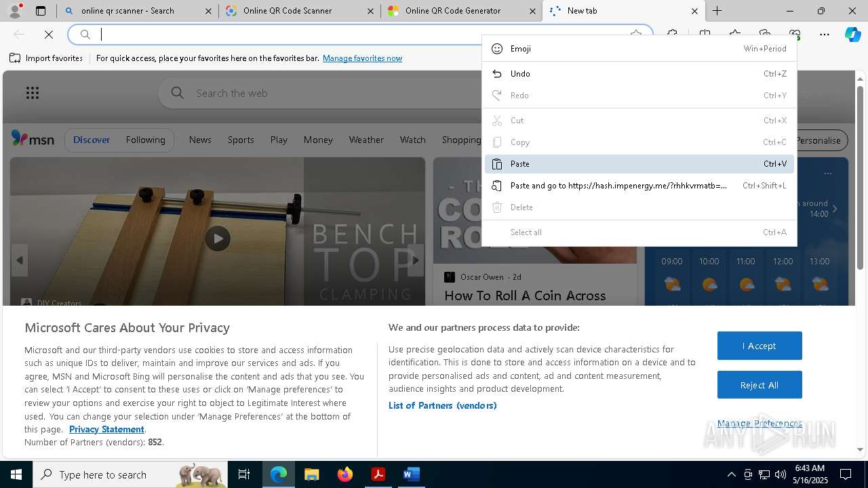Click the msn logo
Image resolution: width=868 pixels, height=488 pixels.
33,139
